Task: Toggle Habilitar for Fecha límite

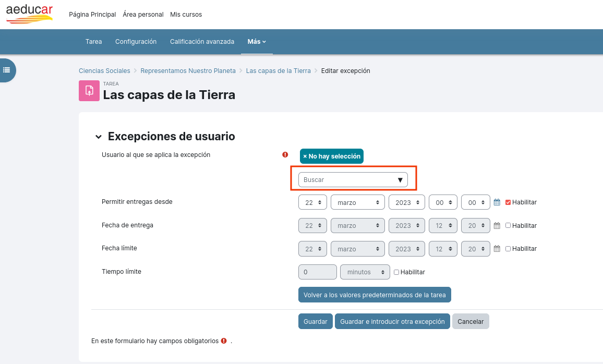Action: pos(508,249)
